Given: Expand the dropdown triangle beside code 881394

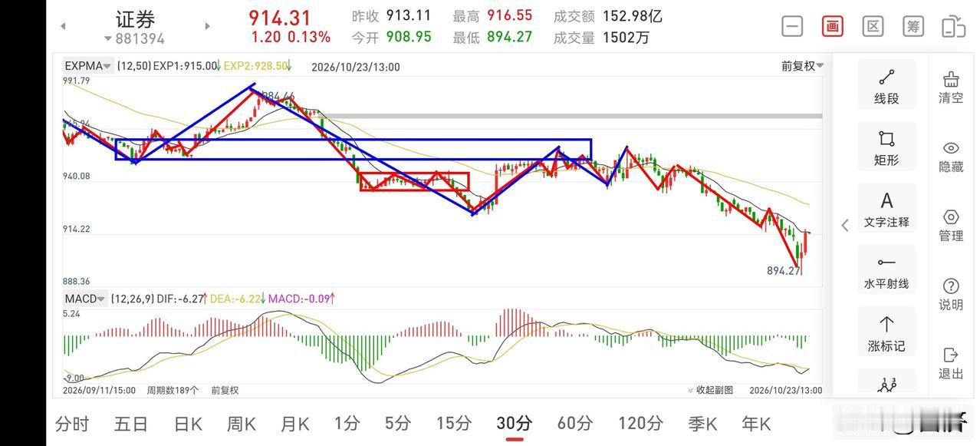Looking at the screenshot, I should [108, 38].
